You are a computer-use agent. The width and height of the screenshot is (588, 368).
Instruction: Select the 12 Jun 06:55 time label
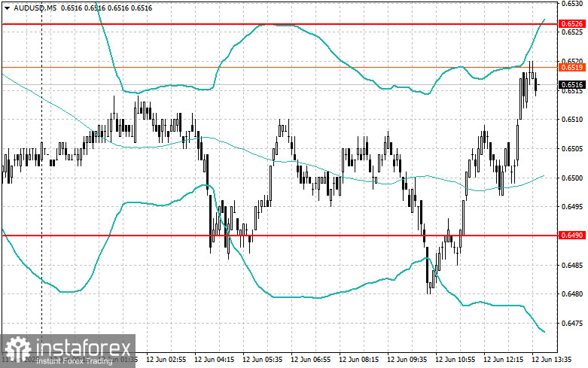[x=310, y=360]
